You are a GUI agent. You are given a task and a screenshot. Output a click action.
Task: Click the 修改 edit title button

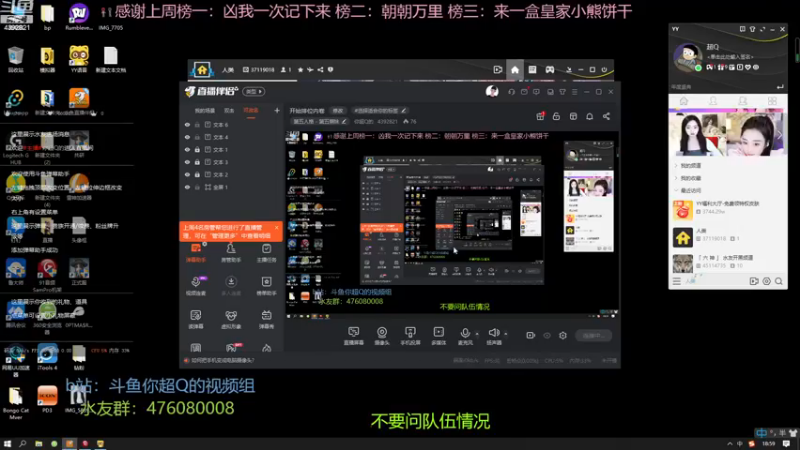tap(338, 111)
